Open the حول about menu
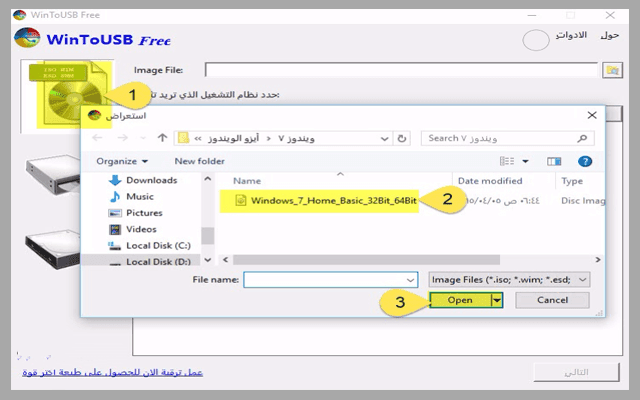Screen dimensions: 640x400 coord(610,35)
